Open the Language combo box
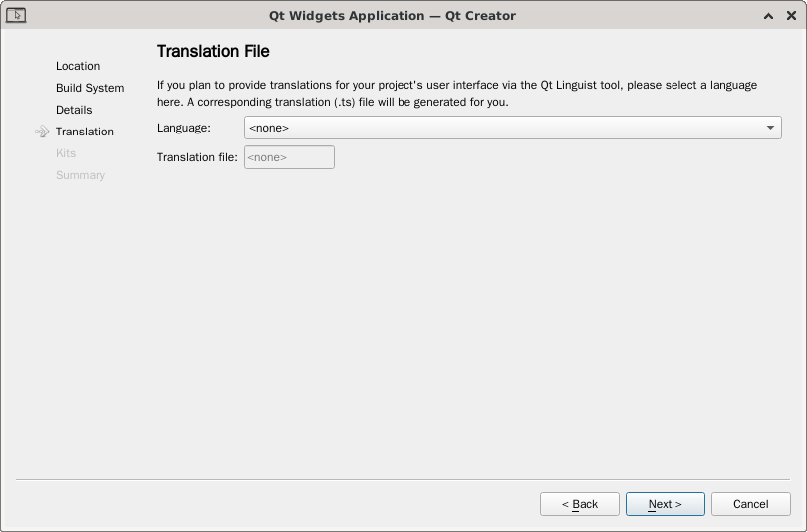Viewport: 807px width, 532px height. point(503,128)
